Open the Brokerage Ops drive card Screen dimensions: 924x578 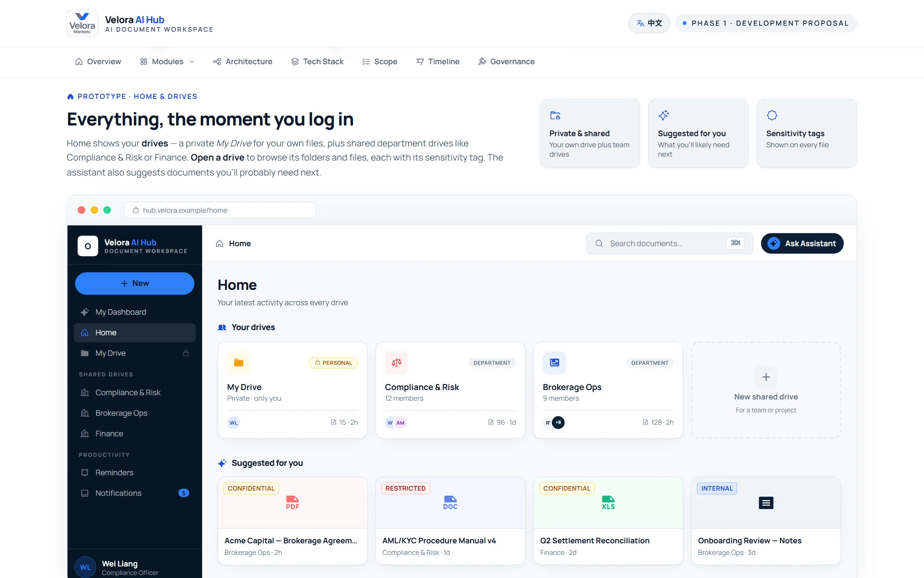tap(608, 390)
